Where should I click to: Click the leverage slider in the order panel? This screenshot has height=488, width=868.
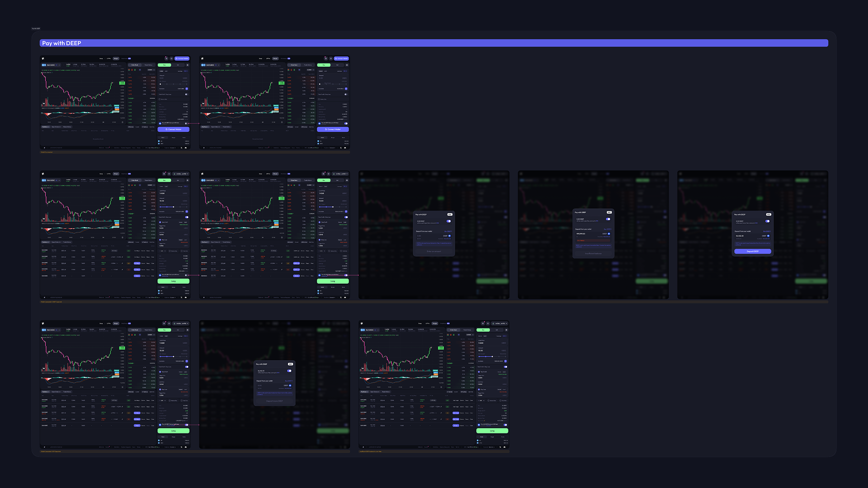coord(174,207)
